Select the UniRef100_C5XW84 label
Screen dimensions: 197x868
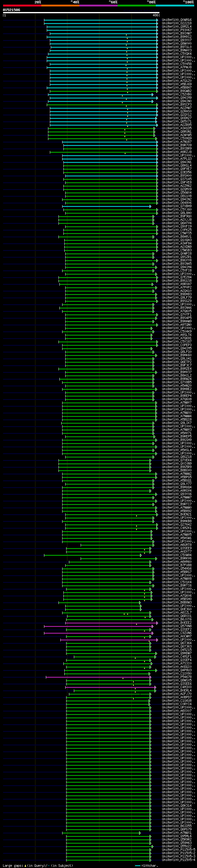pos(177,555)
